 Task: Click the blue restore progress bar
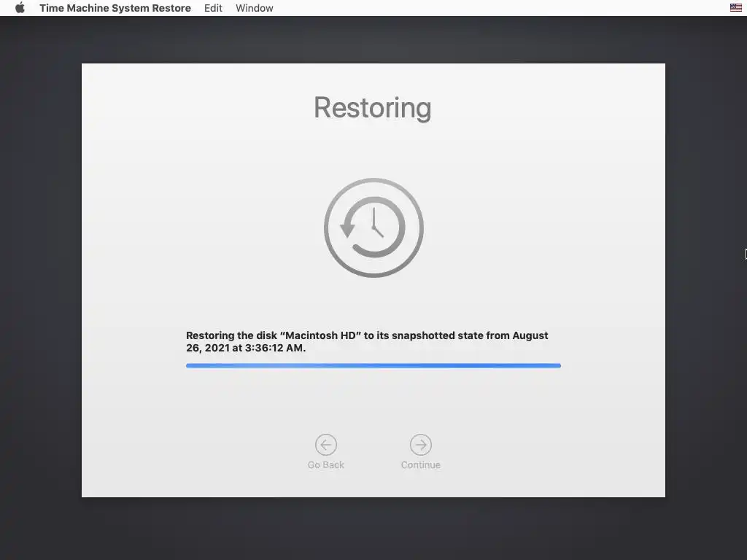[373, 366]
